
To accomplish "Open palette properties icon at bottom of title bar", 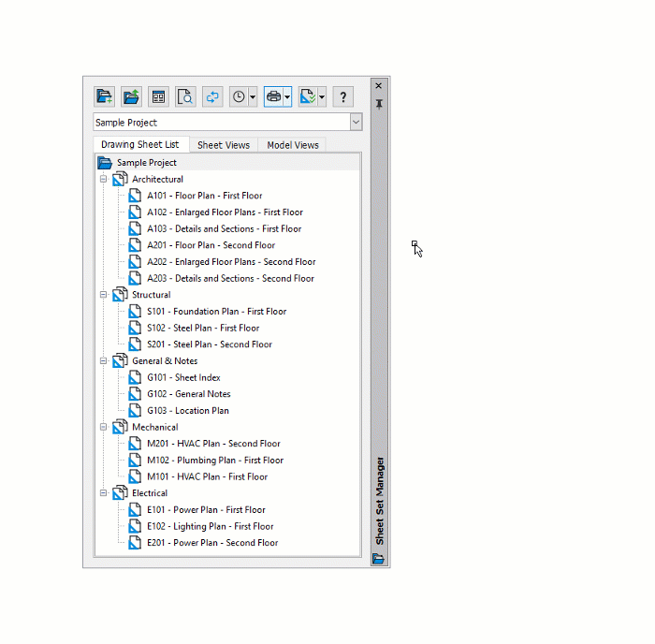I will click(378, 559).
